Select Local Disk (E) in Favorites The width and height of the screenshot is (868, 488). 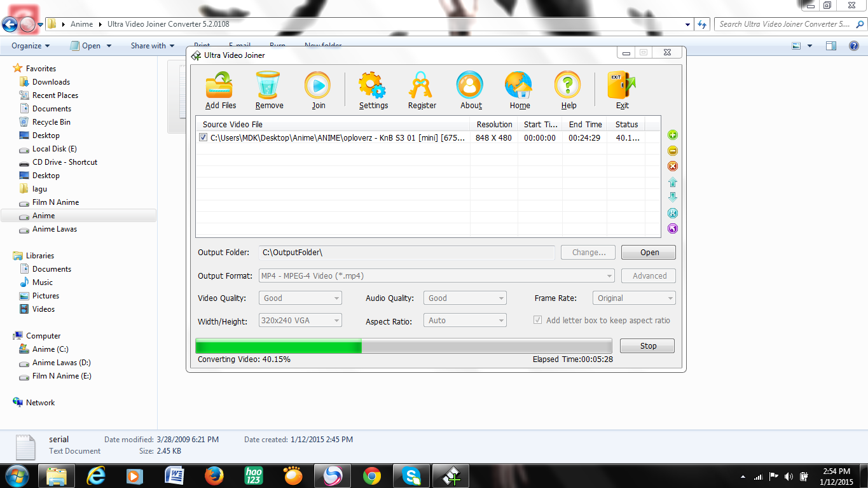click(55, 149)
